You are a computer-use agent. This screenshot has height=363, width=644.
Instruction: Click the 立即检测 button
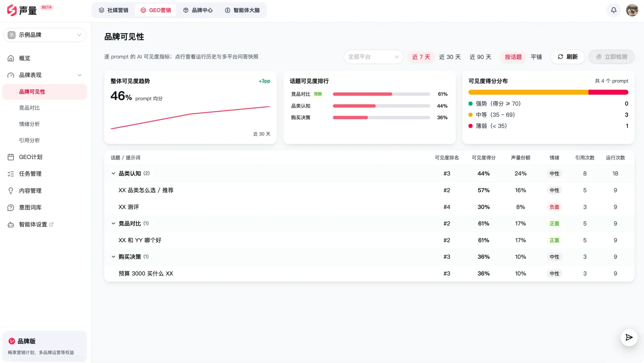(x=611, y=57)
